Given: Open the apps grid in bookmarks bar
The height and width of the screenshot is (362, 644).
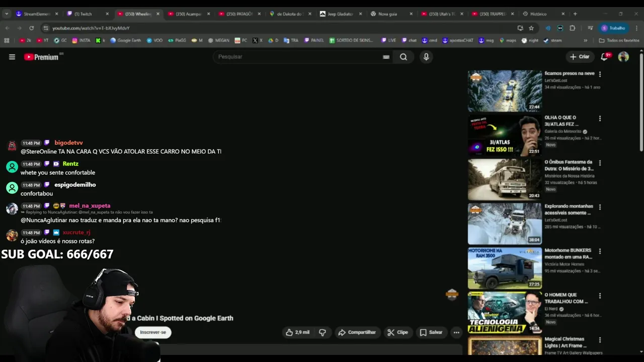Looking at the screenshot, I should [7, 40].
